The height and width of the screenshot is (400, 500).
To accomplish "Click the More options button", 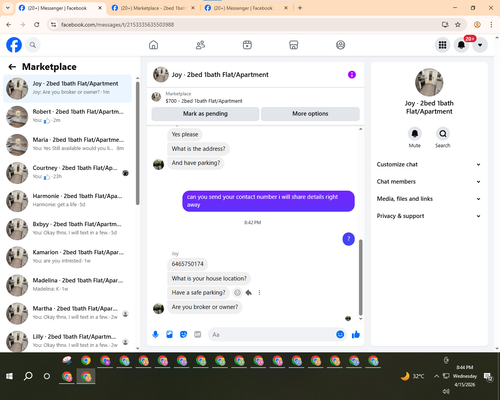I will (310, 114).
